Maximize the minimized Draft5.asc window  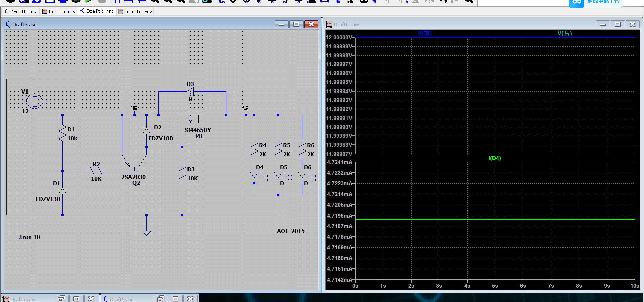pos(175,299)
